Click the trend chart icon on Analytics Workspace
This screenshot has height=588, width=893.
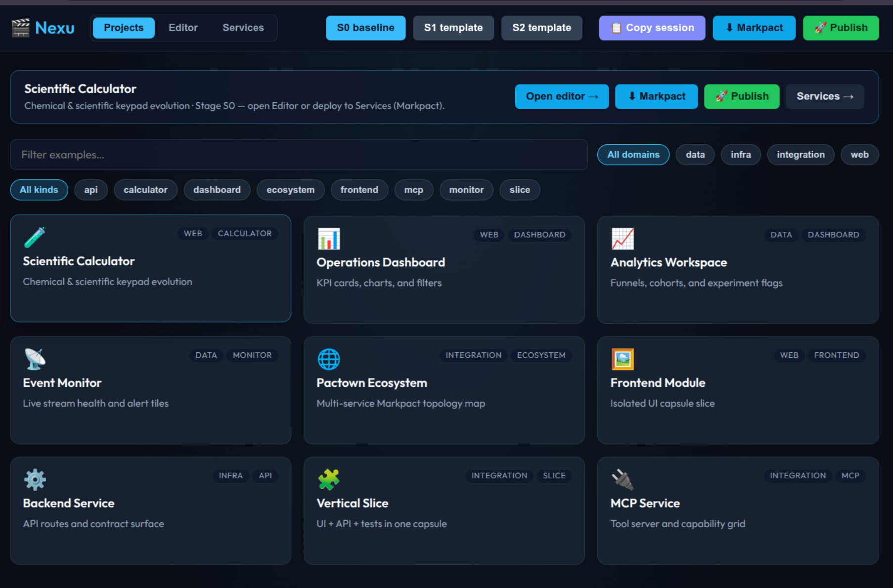[623, 239]
